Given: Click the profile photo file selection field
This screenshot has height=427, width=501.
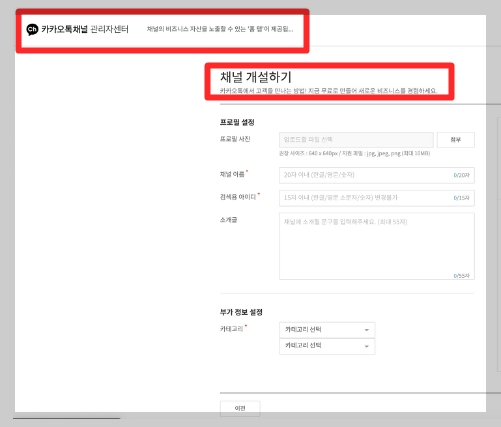Looking at the screenshot, I should coord(356,140).
